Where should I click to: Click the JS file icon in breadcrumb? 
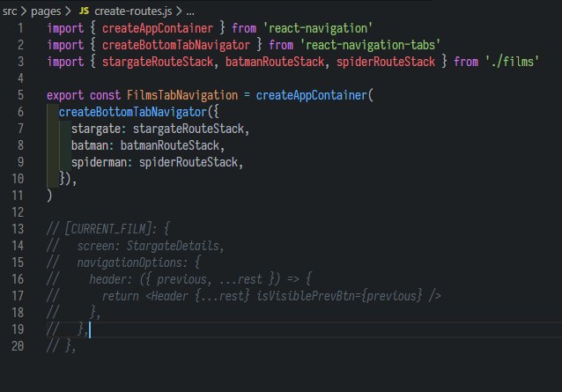tap(84, 11)
